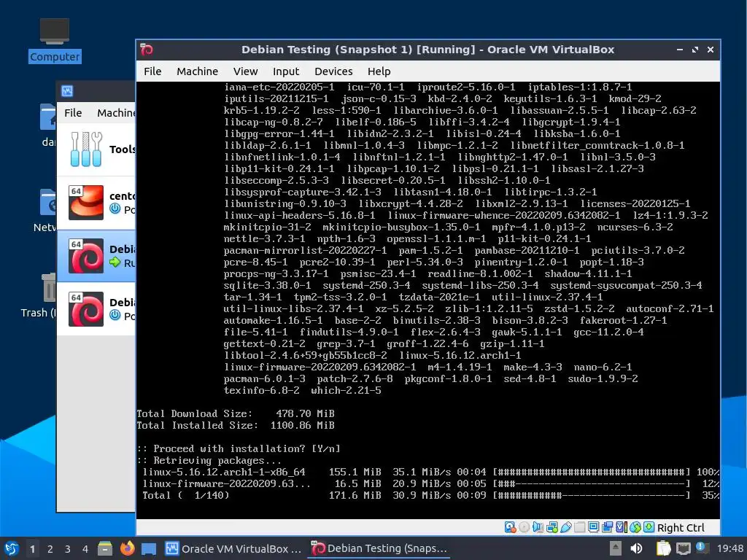Click the linux-firmware download progress bar
747x560 pixels.
pyautogui.click(x=591, y=484)
